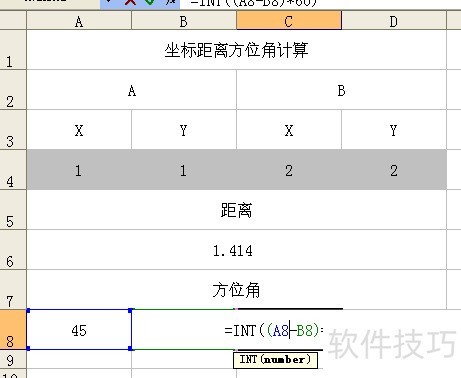Click merged cell labeled A in row 2
The width and height of the screenshot is (461, 378).
pos(132,90)
